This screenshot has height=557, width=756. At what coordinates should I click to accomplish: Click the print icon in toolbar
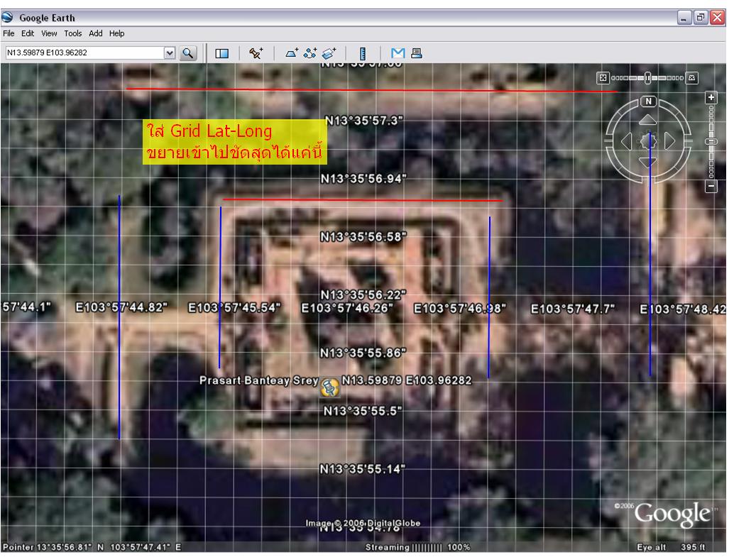(x=417, y=53)
